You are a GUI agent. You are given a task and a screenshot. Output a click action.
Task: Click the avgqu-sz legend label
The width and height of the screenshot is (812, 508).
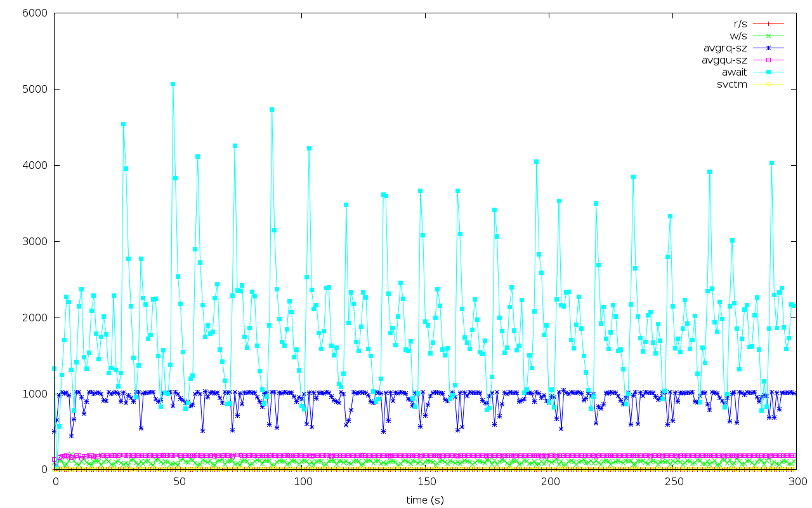pyautogui.click(x=724, y=60)
